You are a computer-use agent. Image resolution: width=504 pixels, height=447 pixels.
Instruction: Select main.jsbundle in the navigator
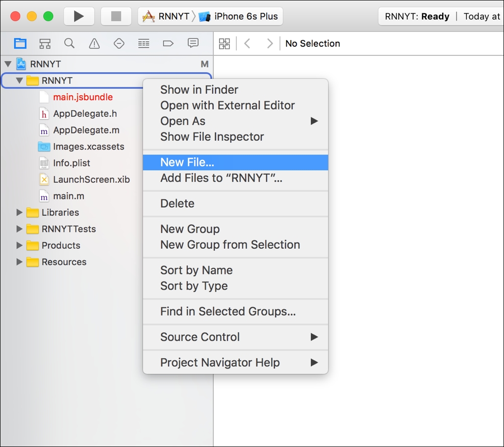[x=83, y=97]
